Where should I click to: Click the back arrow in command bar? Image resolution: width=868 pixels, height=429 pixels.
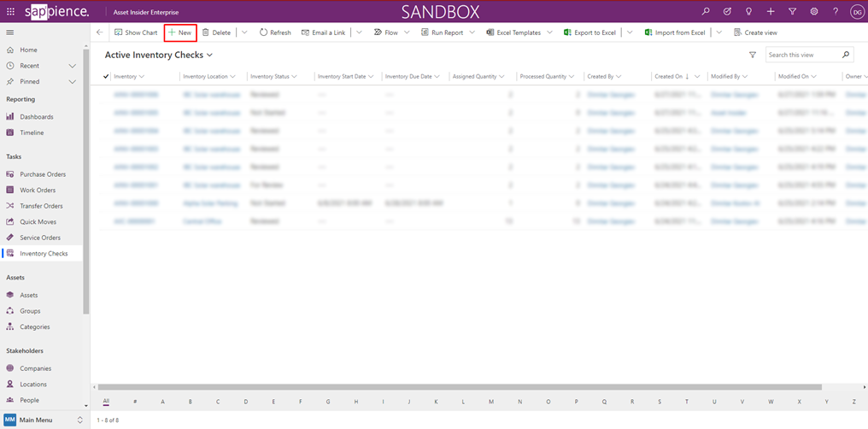[100, 32]
